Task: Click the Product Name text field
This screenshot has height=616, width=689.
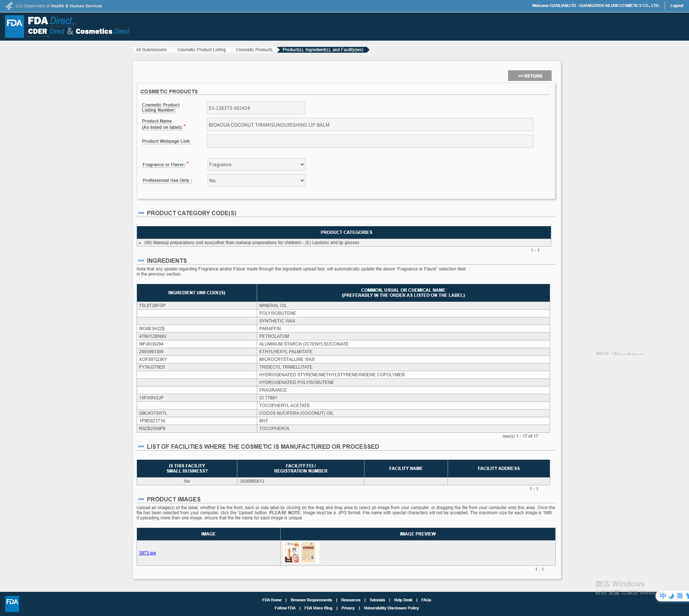Action: [x=370, y=125]
